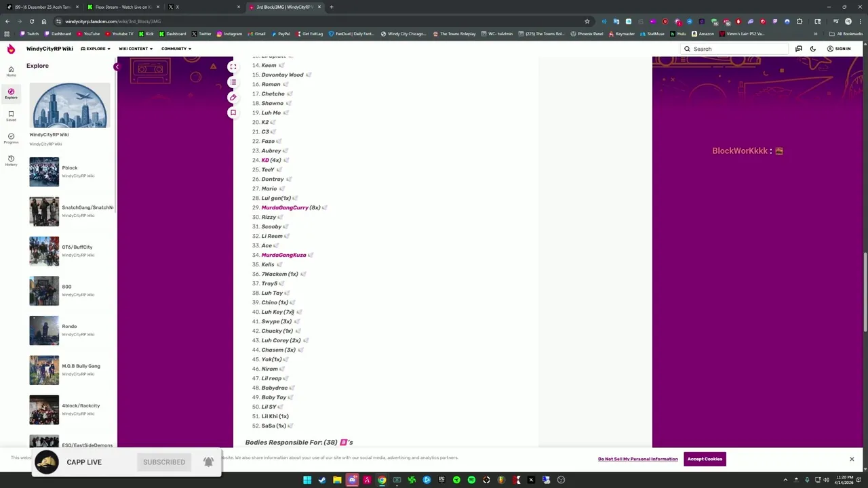Open the PayPal bookmark

[281, 34]
